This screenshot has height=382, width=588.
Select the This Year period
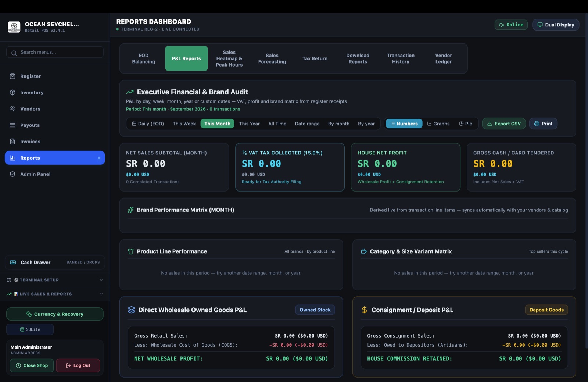(249, 124)
